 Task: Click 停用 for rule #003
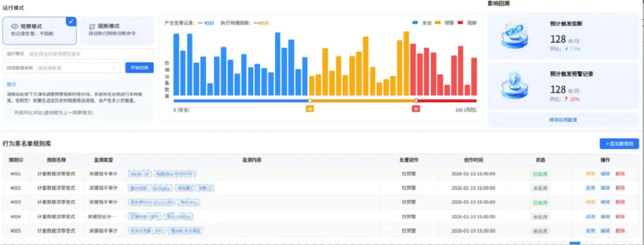click(590, 202)
